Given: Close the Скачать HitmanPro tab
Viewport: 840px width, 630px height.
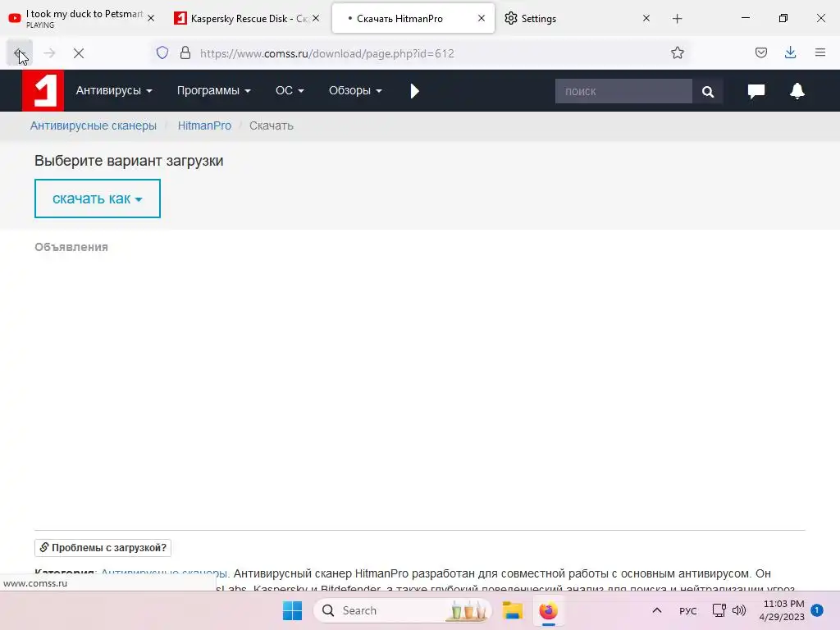Looking at the screenshot, I should point(481,18).
